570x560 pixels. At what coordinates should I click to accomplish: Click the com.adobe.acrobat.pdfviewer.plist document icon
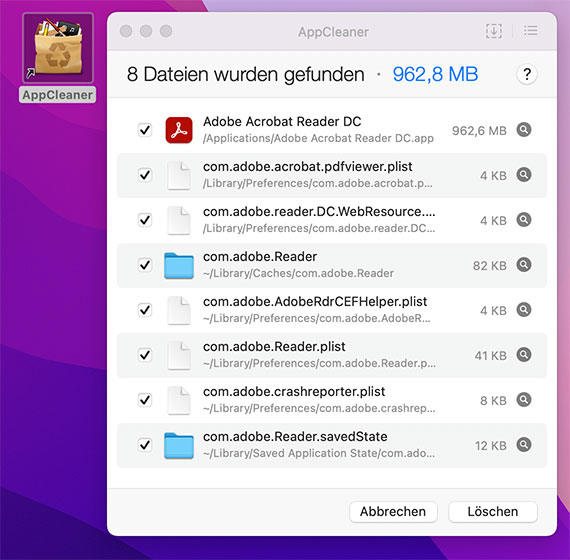click(x=179, y=176)
